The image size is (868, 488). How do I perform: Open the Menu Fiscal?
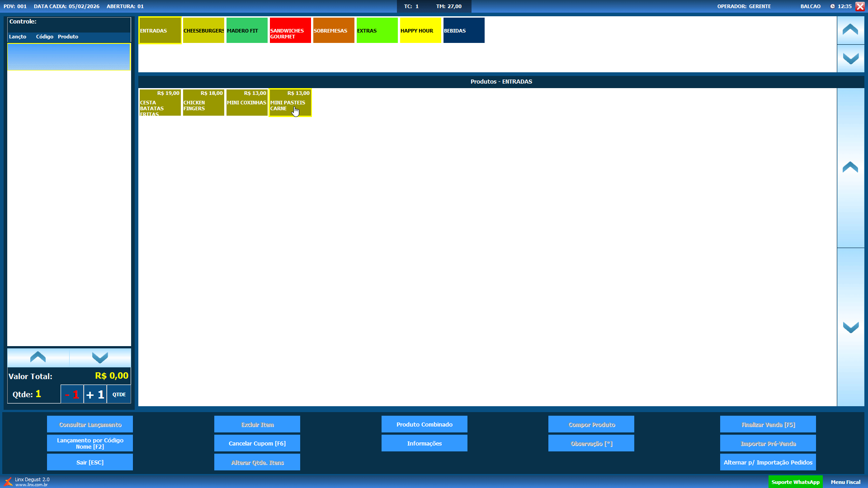coord(845,482)
